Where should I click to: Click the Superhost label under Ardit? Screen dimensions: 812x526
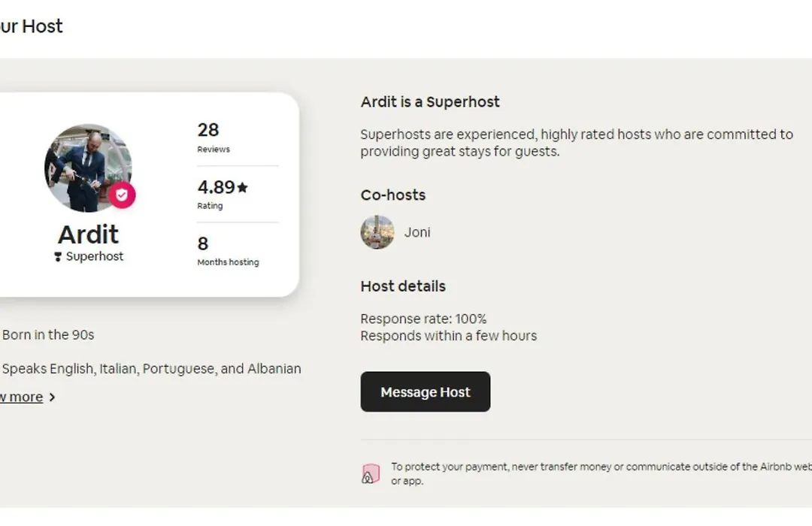(94, 257)
